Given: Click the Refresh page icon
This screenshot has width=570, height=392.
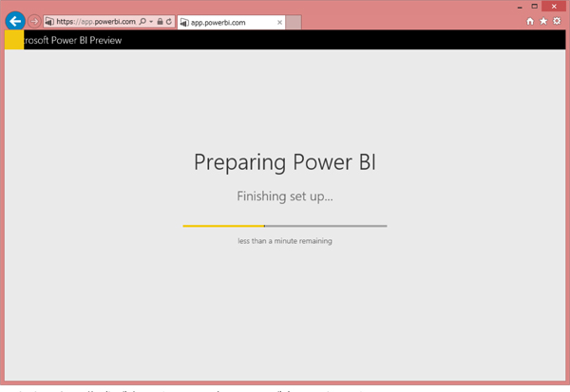Looking at the screenshot, I should (169, 22).
